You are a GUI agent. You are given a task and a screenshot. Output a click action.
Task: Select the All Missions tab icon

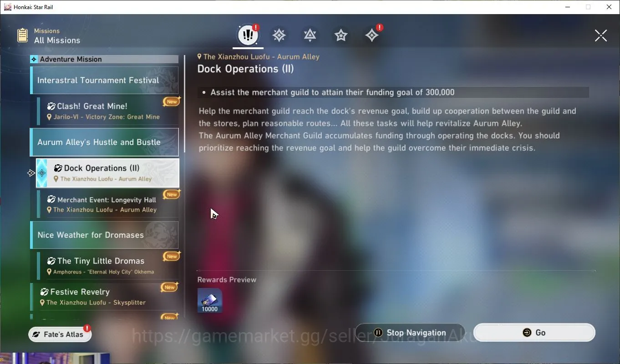click(x=248, y=35)
